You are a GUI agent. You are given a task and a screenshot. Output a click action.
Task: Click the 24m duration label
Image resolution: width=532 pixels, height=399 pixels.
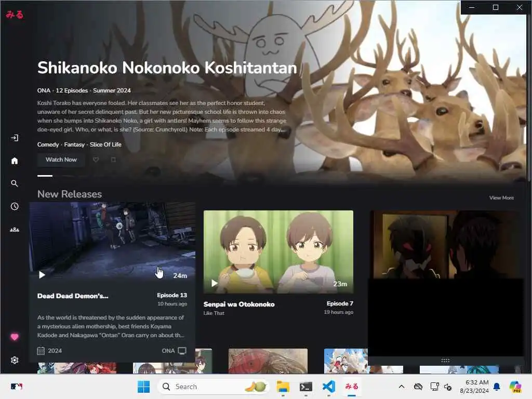pyautogui.click(x=180, y=275)
